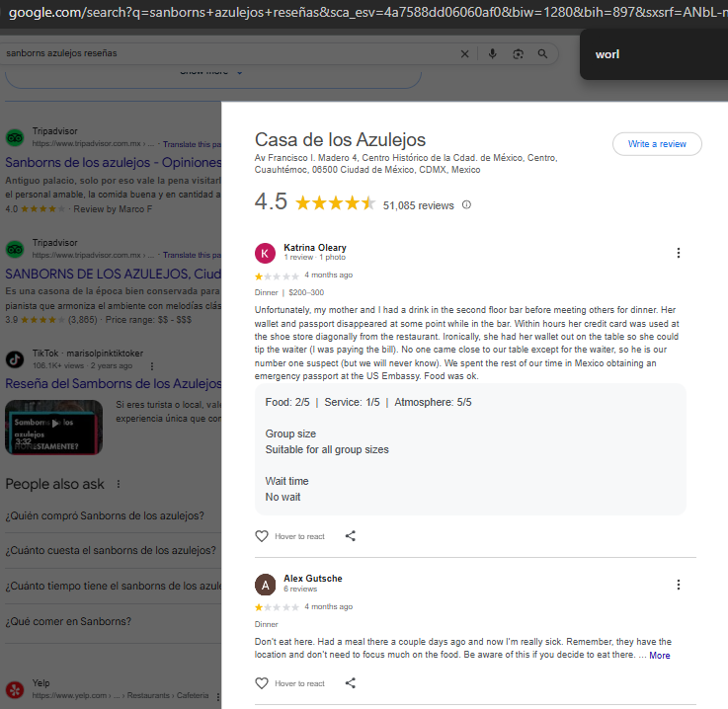Open the review rating info icon
The width and height of the screenshot is (728, 709).
pos(466,205)
